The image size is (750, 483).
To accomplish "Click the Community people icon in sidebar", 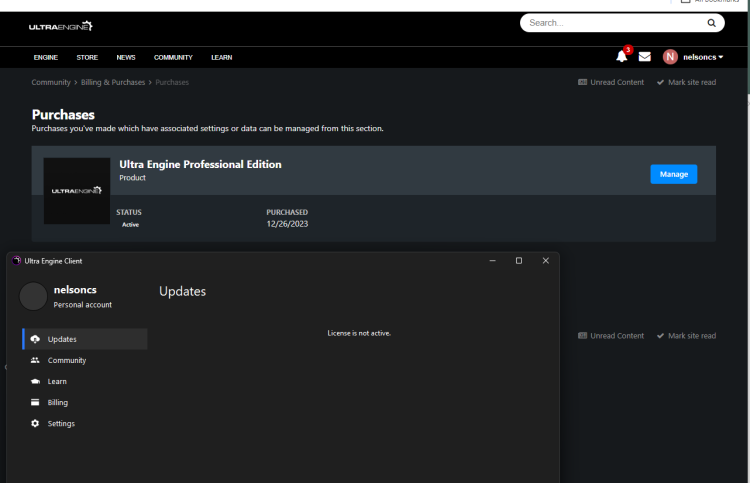I will pyautogui.click(x=35, y=360).
